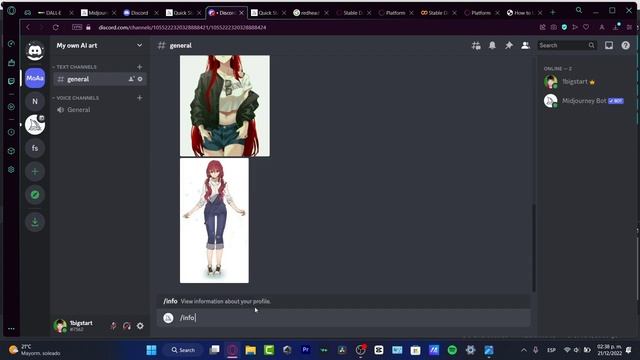Screen dimensions: 640x360
Task: Expand My own AI art server dropdown
Action: (x=140, y=45)
